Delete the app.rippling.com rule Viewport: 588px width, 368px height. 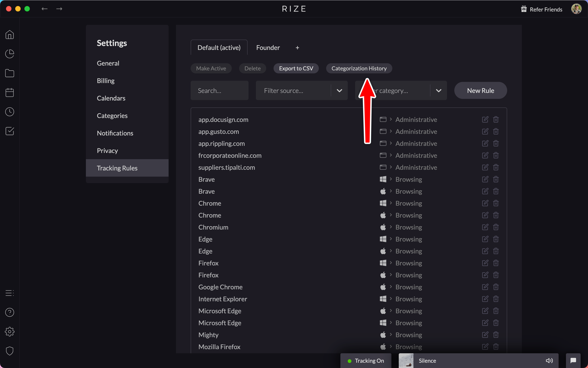(496, 143)
